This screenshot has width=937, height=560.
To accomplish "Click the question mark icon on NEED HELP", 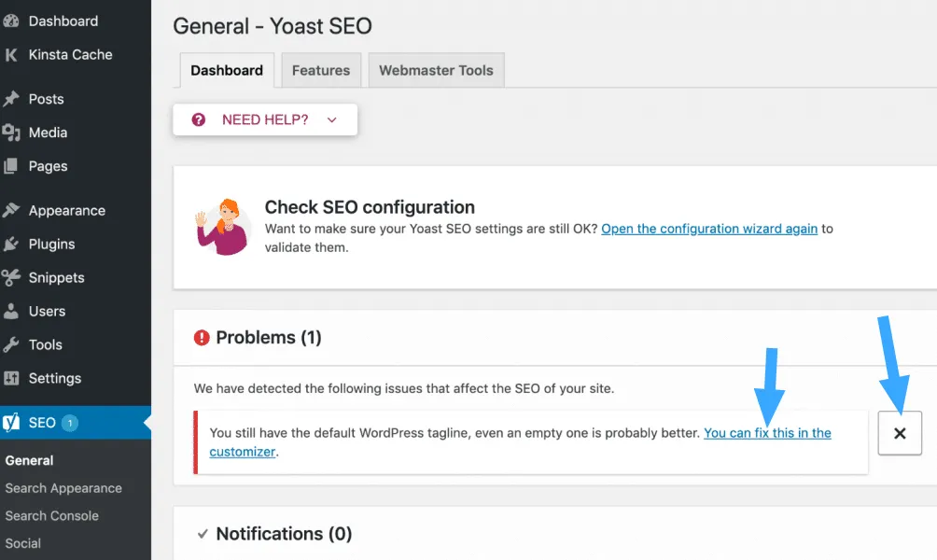I will click(x=197, y=119).
